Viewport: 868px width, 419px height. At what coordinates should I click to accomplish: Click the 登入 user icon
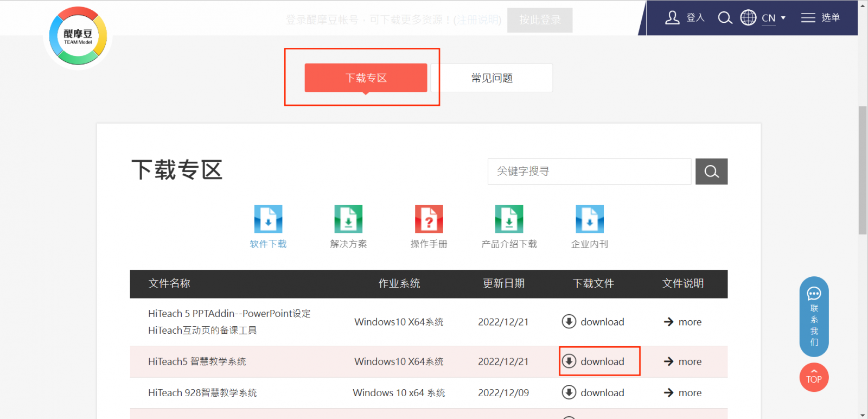673,18
